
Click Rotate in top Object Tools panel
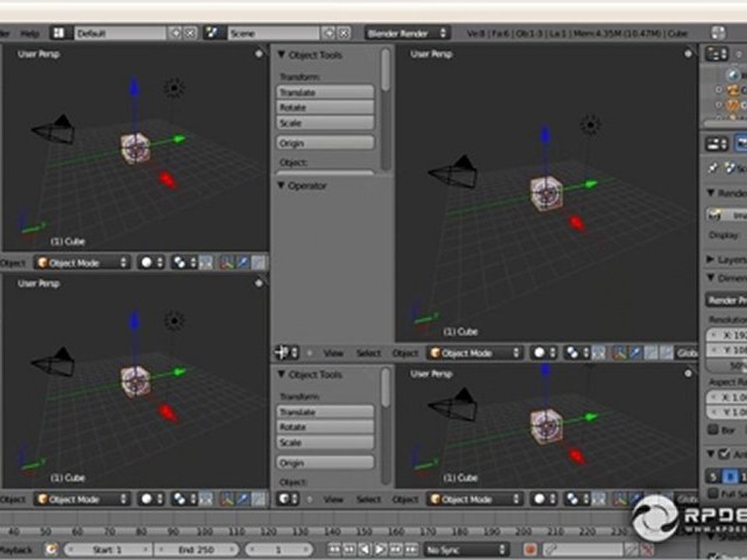(x=325, y=107)
